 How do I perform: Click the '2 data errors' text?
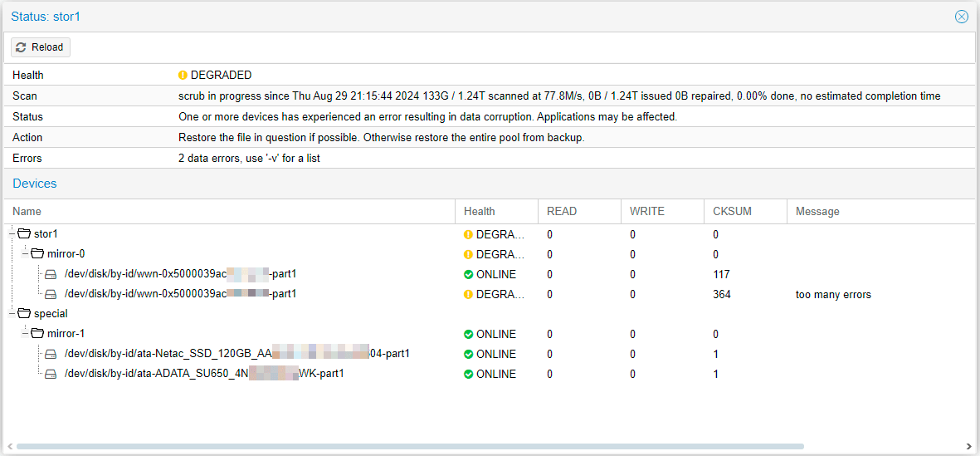250,159
